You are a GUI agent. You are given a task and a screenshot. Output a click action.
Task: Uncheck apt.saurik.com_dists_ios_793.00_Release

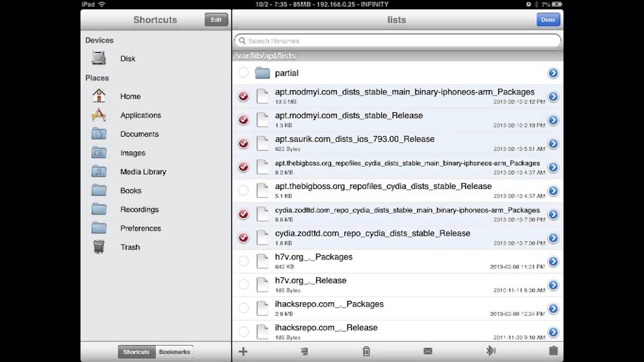pos(244,143)
